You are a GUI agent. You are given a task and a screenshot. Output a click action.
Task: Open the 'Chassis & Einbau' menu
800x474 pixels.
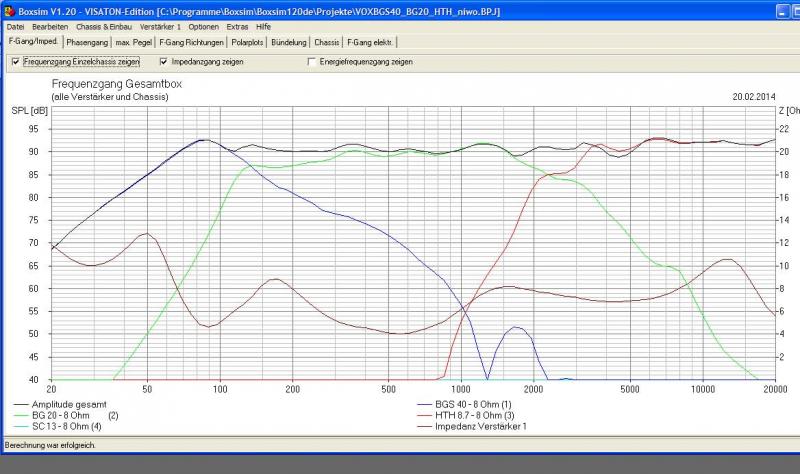(x=105, y=27)
